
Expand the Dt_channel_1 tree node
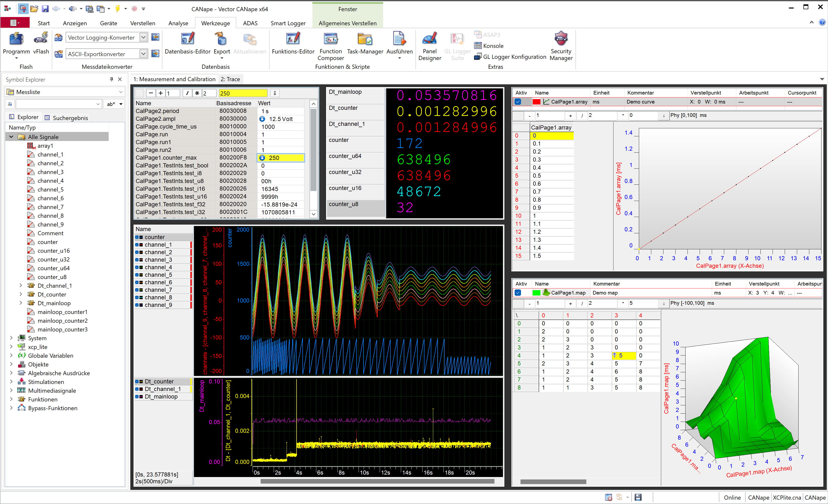tap(21, 286)
